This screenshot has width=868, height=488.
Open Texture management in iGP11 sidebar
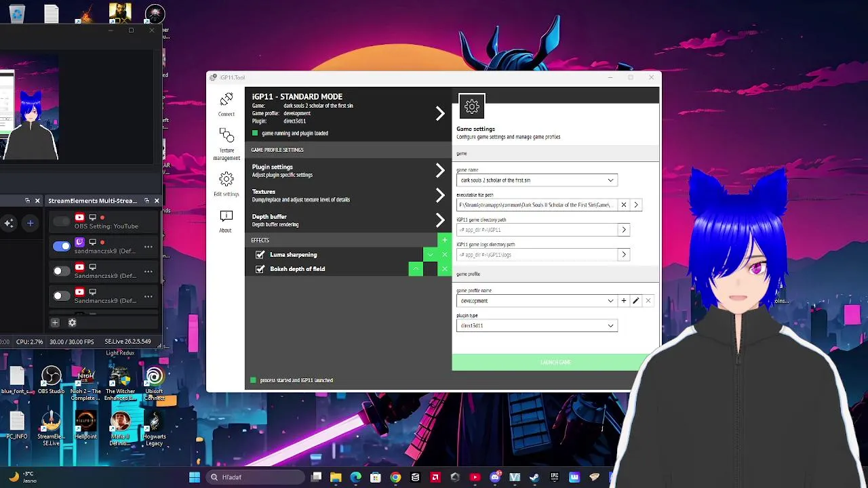[x=226, y=144]
